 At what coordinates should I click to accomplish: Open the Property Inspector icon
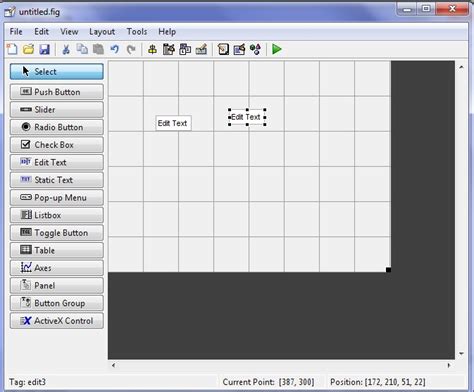click(239, 49)
